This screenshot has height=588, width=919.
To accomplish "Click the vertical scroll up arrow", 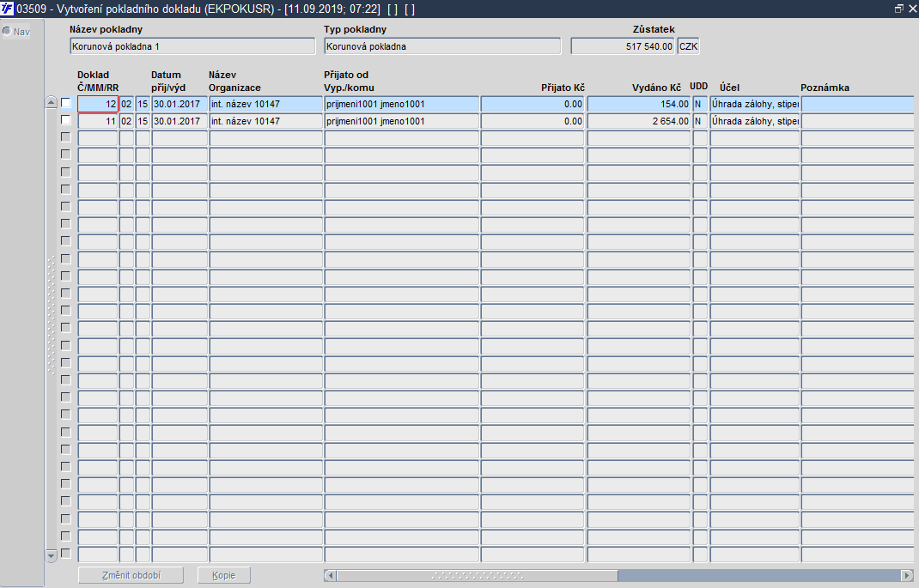I will pyautogui.click(x=51, y=102).
